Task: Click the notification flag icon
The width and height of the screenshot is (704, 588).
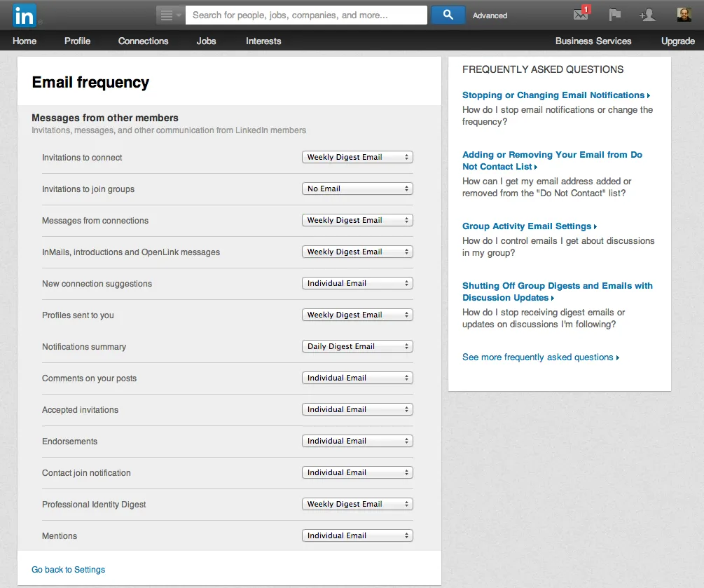Action: tap(614, 14)
